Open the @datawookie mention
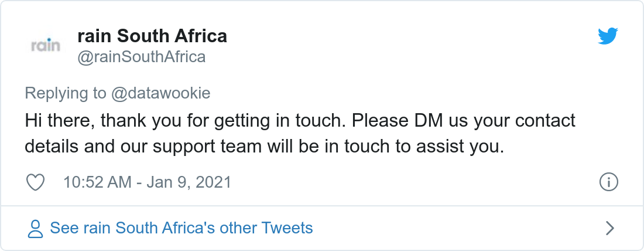 pyautogui.click(x=160, y=93)
